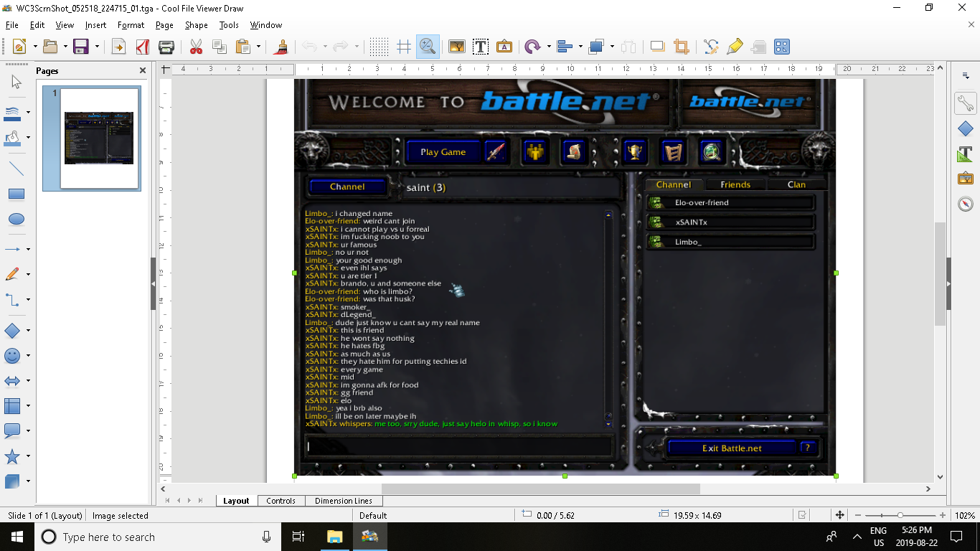980x551 pixels.
Task: Pick the Line drawing tool
Action: pos(17,169)
